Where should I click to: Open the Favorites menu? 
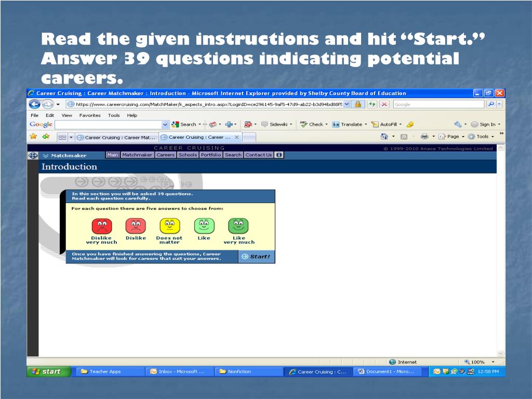point(90,115)
